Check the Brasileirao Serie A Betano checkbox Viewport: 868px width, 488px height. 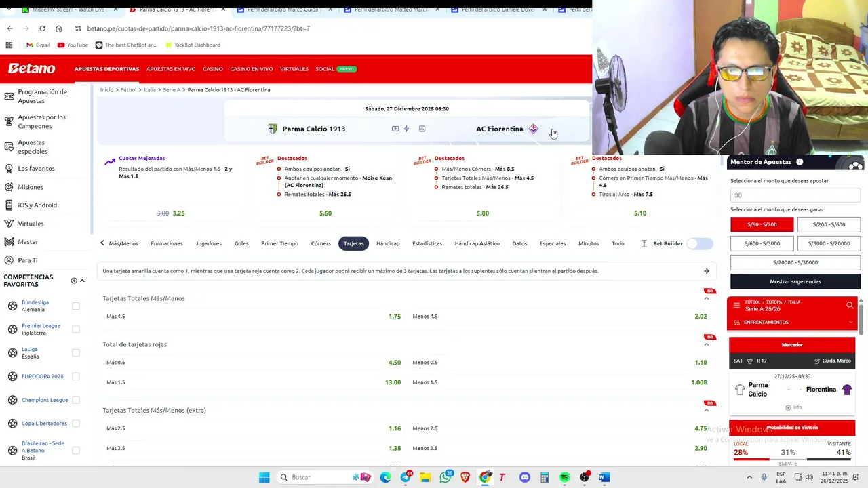pos(76,450)
